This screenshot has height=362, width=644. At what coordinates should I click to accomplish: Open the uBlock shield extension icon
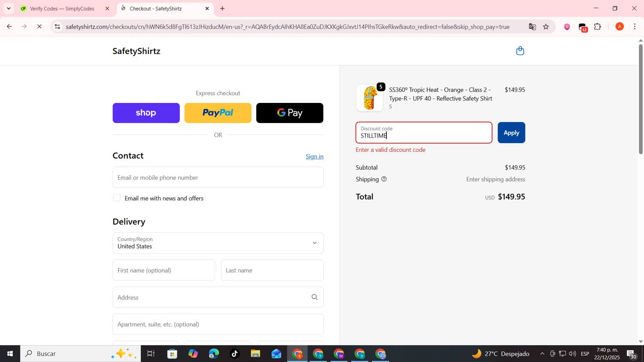coord(567,27)
